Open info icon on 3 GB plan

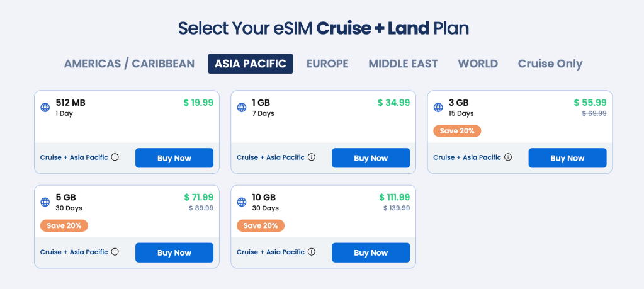[x=508, y=157]
